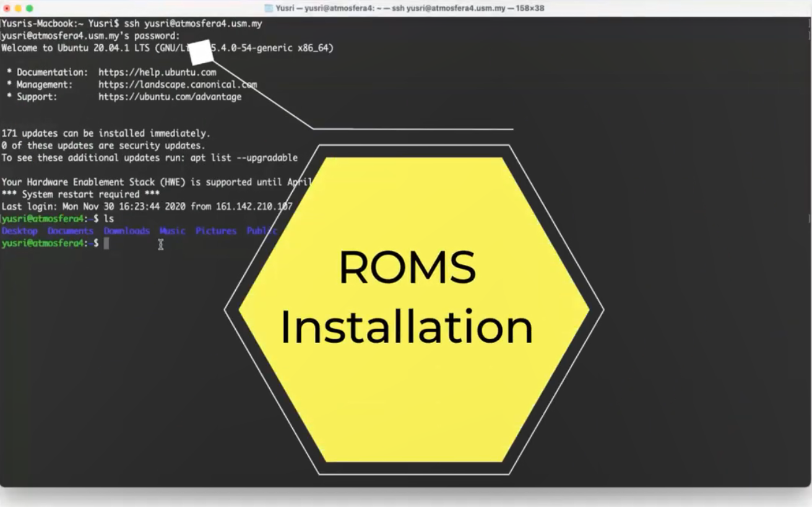Close the terminal window with the red button
Viewport: 812px width, 507px height.
(x=7, y=8)
